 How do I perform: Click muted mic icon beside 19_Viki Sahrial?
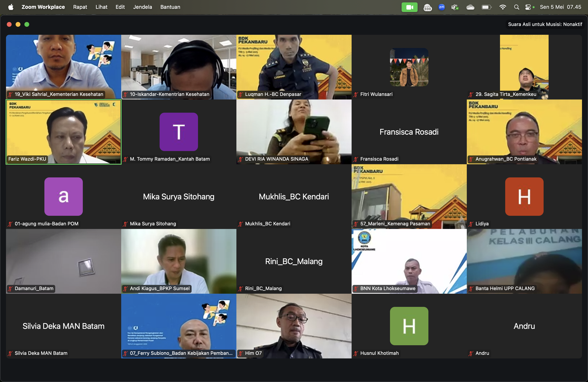[10, 94]
